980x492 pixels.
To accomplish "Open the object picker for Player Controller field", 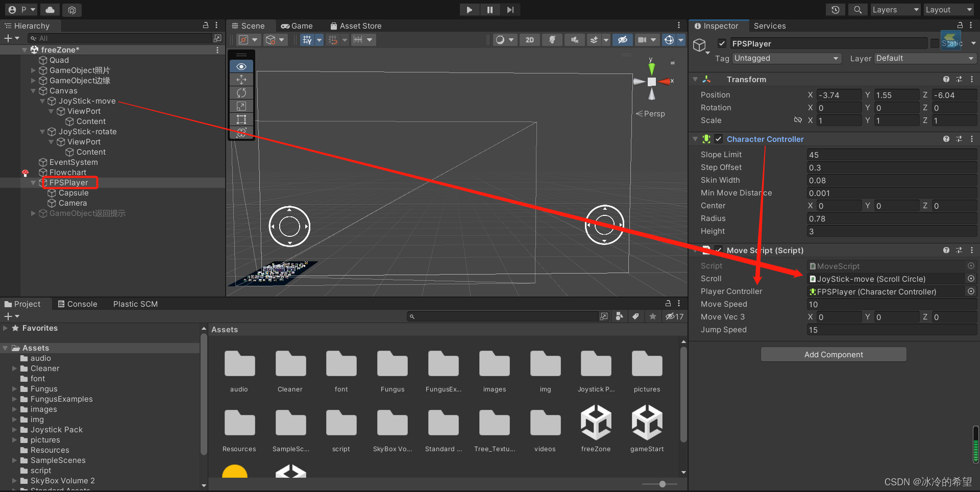I will pos(971,291).
